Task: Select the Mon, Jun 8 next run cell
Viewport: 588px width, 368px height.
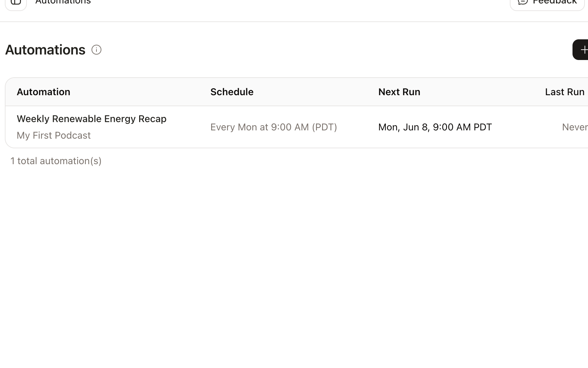Action: [x=435, y=127]
